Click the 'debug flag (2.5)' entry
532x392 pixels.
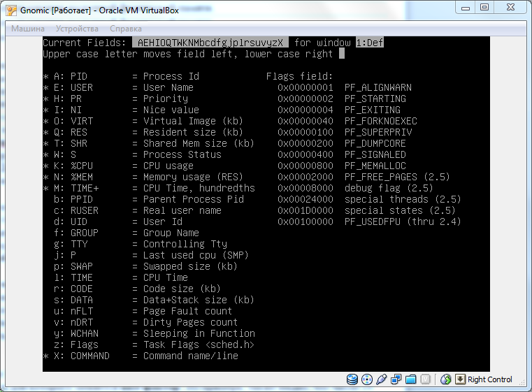pyautogui.click(x=389, y=188)
